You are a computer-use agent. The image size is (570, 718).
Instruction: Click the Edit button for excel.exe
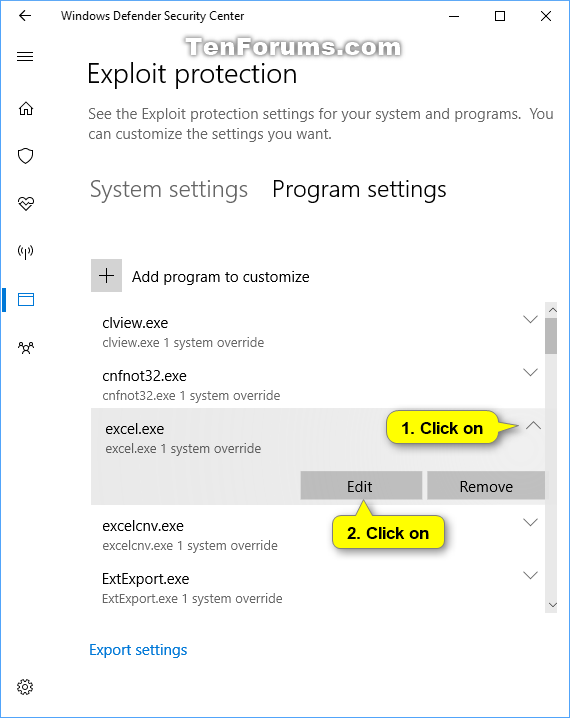coord(361,486)
